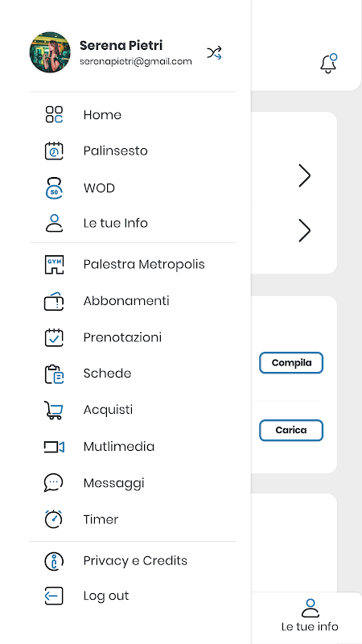The height and width of the screenshot is (644, 362).
Task: Select the WOD kettlebell icon
Action: pos(54,188)
